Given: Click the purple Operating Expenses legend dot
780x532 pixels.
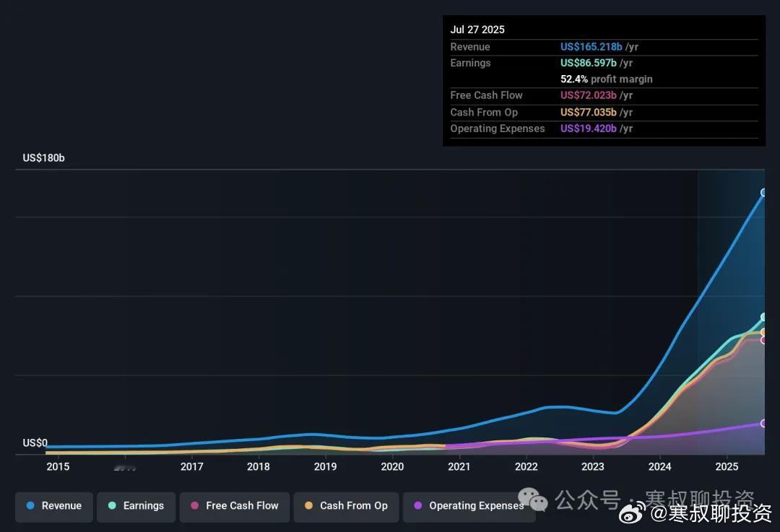Looking at the screenshot, I should point(418,505).
